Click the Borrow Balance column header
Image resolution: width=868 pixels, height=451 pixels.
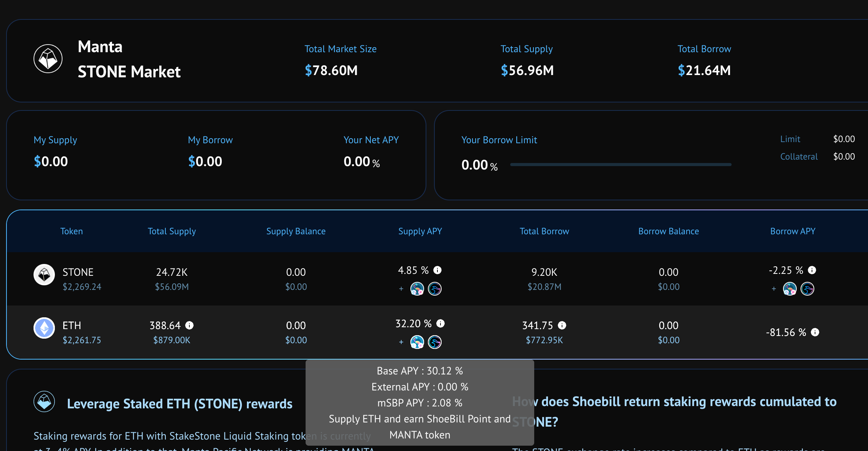click(669, 231)
